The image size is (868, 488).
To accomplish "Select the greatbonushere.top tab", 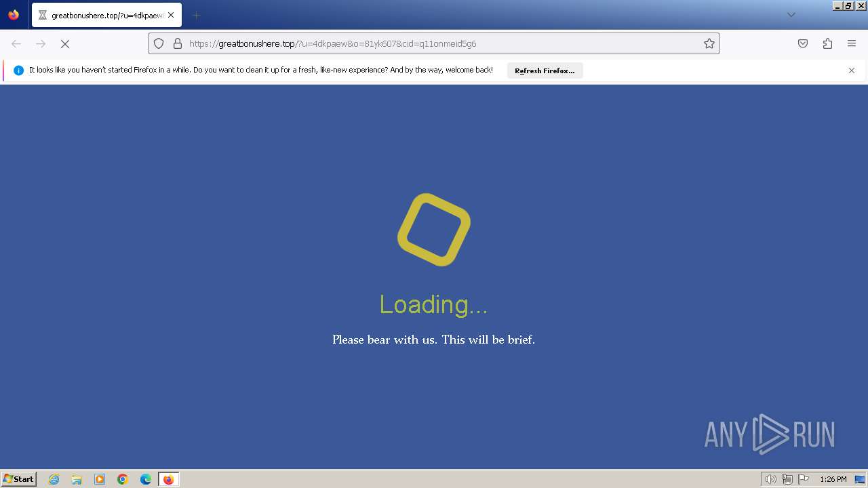I will pyautogui.click(x=106, y=15).
